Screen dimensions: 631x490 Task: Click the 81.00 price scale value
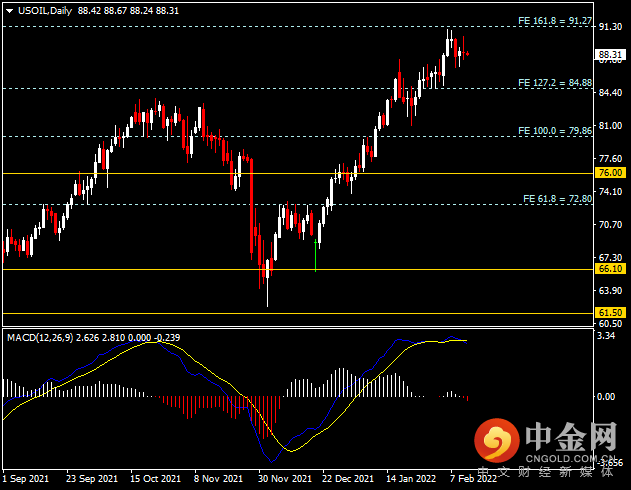(x=610, y=126)
